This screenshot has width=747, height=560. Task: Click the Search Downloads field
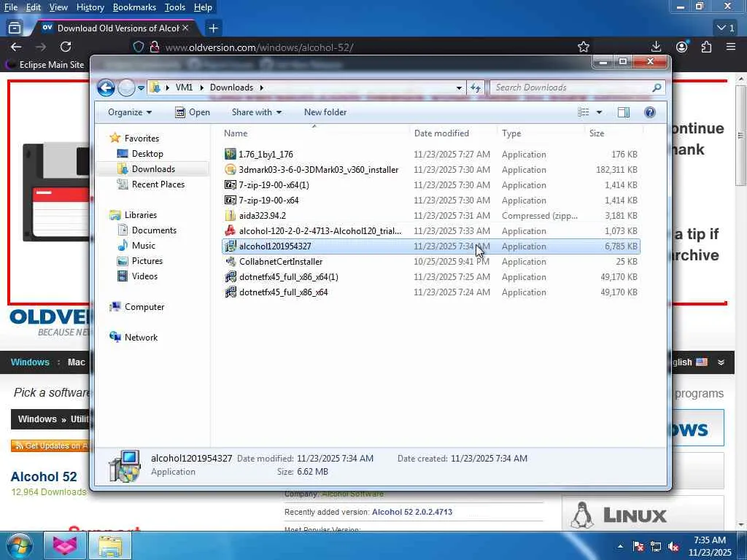(x=578, y=87)
